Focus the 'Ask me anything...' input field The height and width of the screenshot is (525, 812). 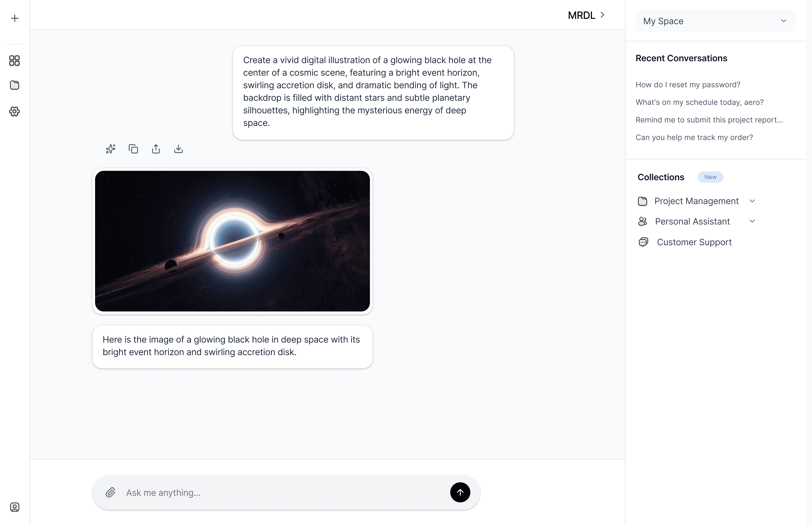[283, 493]
